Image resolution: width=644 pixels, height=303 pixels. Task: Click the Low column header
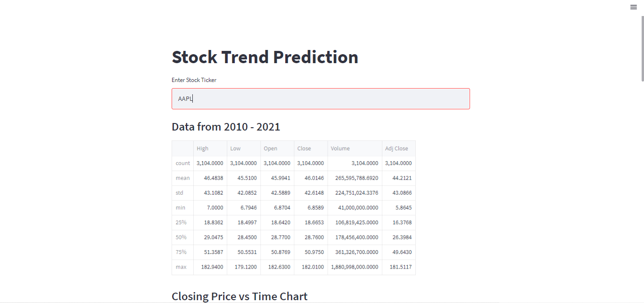[x=235, y=148]
